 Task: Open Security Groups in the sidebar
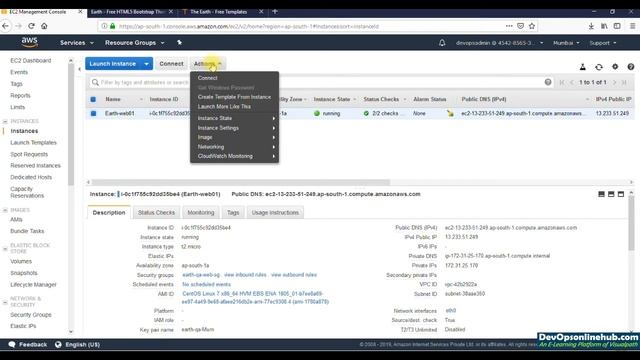[x=31, y=315]
